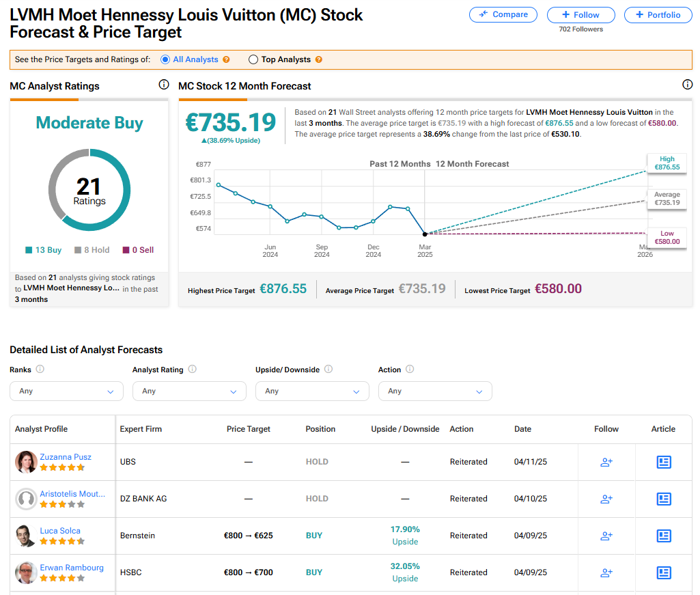This screenshot has width=700, height=595.
Task: Click the 0 Sell legend swatch
Action: (126, 250)
